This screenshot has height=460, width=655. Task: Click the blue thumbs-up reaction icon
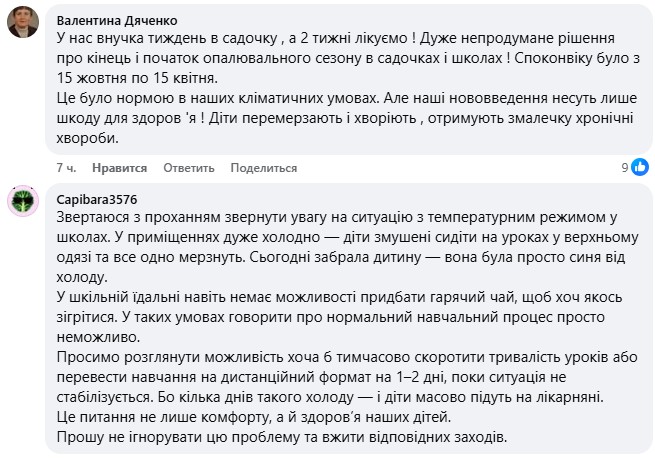[640, 167]
